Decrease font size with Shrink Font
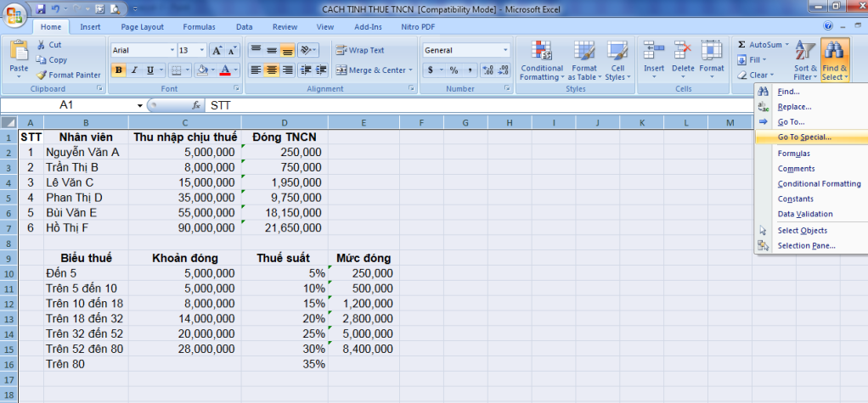The width and height of the screenshot is (868, 403). coord(233,50)
